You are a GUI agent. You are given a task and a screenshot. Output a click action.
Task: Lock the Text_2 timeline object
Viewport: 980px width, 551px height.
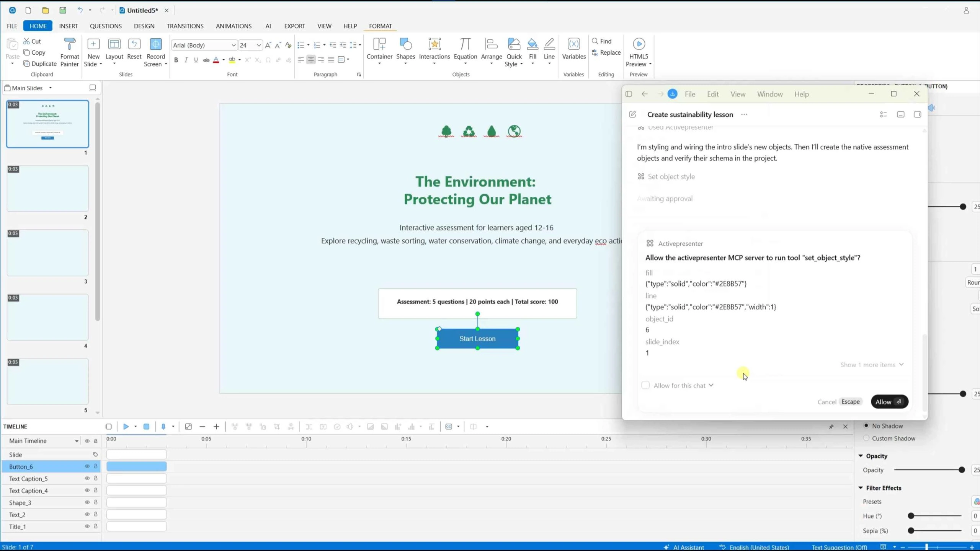tap(96, 514)
